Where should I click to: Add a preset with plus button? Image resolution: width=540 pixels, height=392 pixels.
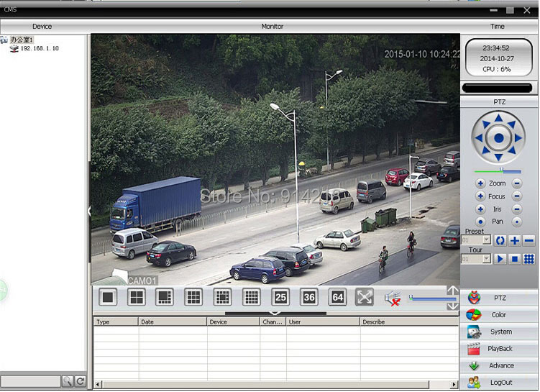point(515,240)
